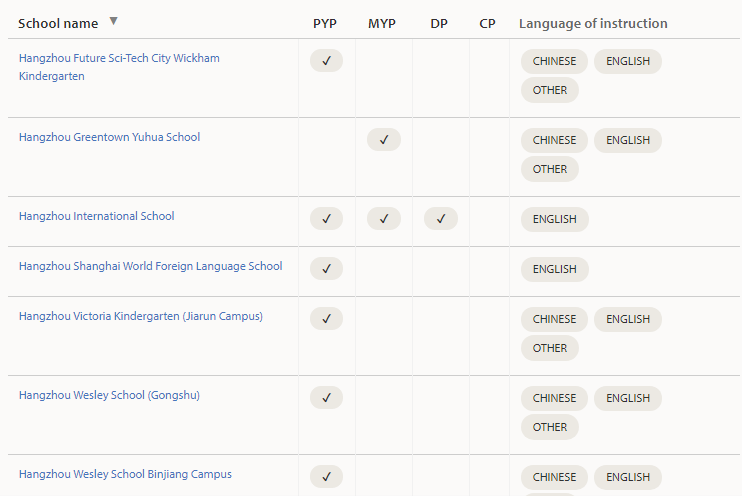Click OTHER tag for Wesley School (Gongshu)
The height and width of the screenshot is (496, 742).
coord(550,427)
